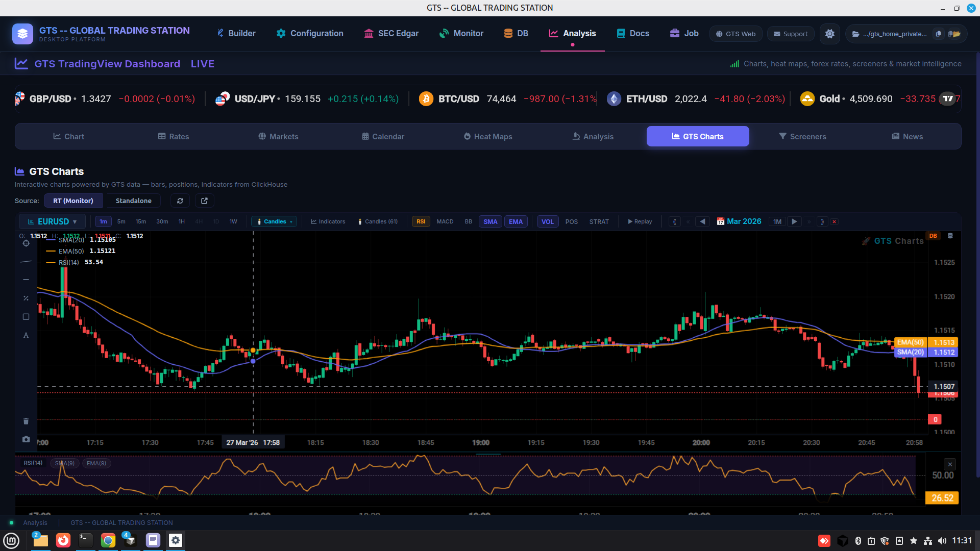
Task: Open the EURUSD symbol dropdown
Action: click(52, 222)
